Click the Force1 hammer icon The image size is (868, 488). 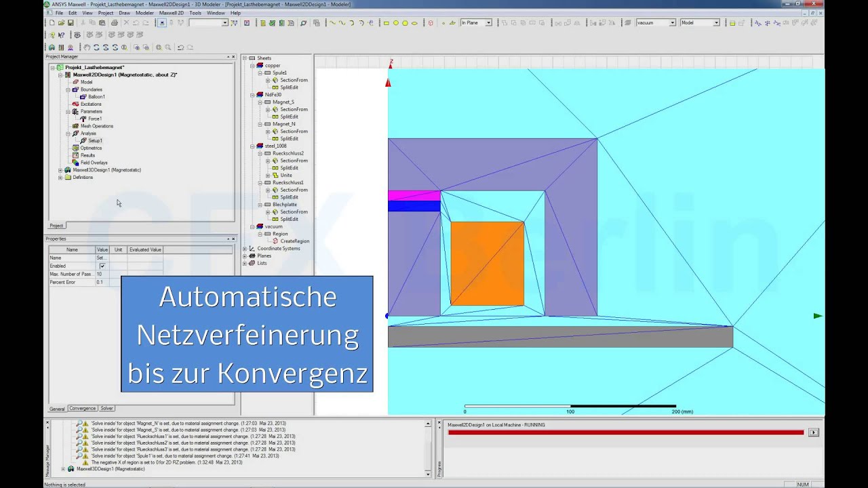(83, 119)
